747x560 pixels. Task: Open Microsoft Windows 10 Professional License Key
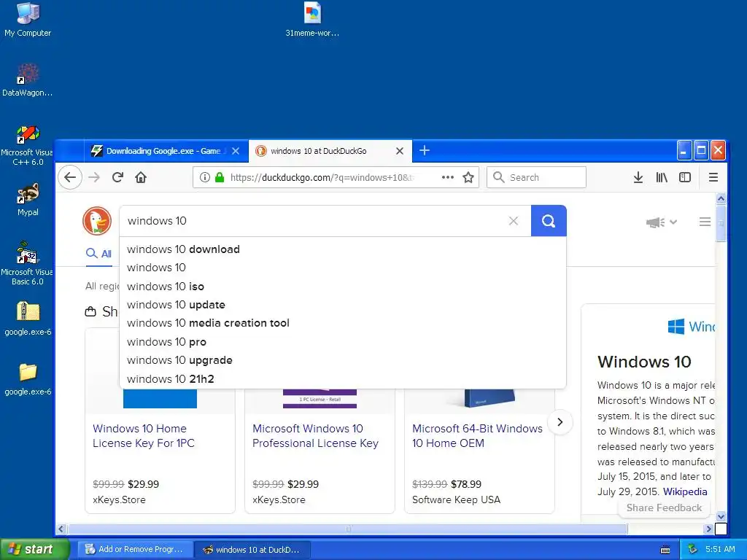coord(315,436)
